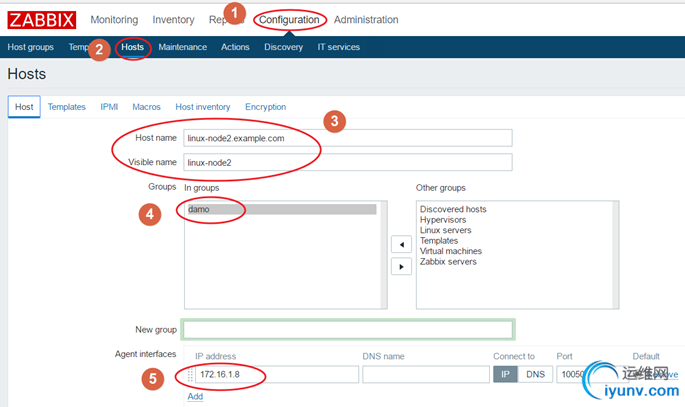685x407 pixels.
Task: Click the ZABBIX logo
Action: click(x=42, y=20)
